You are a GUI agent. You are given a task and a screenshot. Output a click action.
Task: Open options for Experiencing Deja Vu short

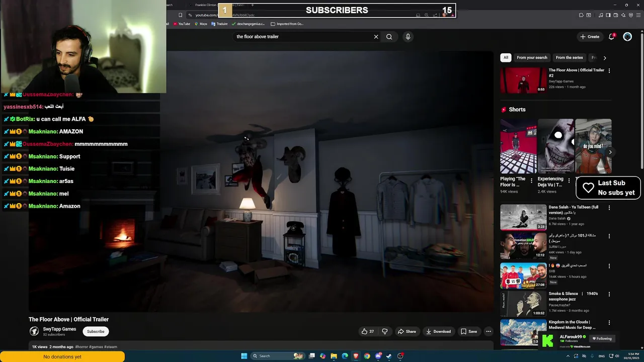(x=569, y=180)
